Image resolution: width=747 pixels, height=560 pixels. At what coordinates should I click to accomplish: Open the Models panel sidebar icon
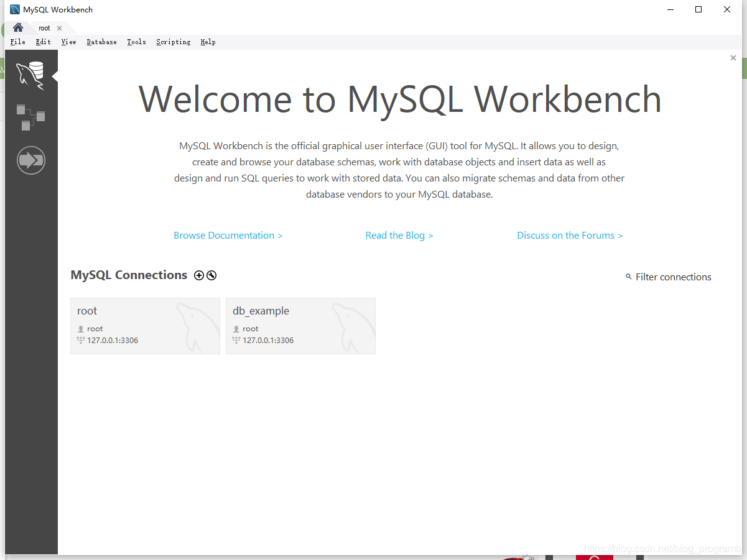(x=31, y=117)
